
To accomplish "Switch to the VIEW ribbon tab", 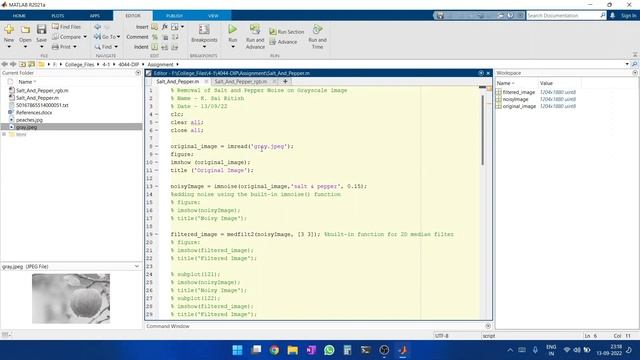I will pyautogui.click(x=213, y=16).
